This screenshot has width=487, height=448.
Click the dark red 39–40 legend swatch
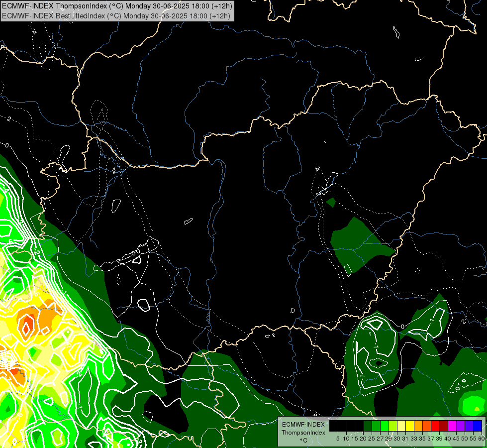click(444, 426)
